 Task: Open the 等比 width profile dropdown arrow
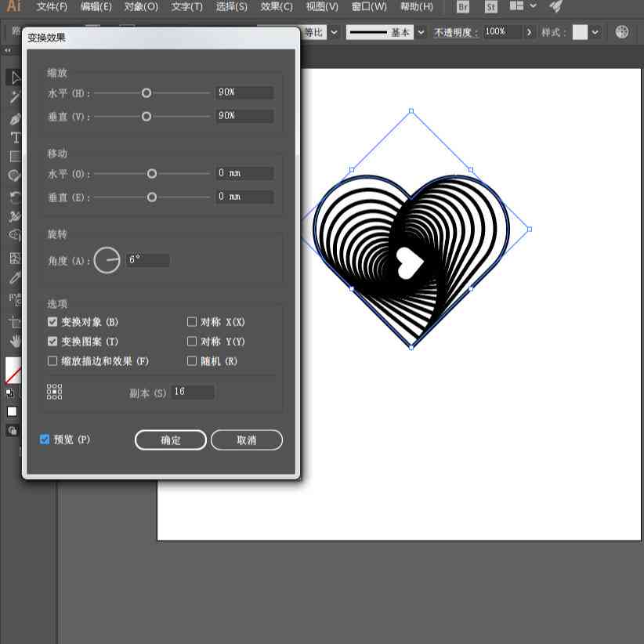click(x=335, y=32)
